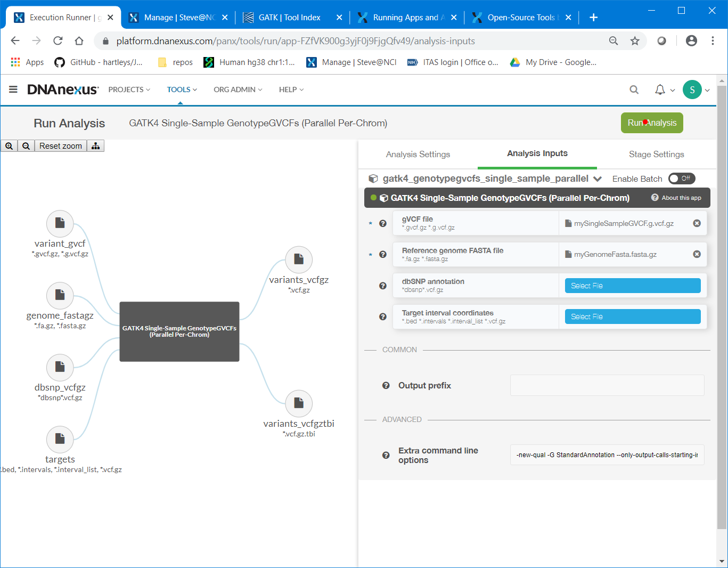Click the variant_gvcf input node icon

point(60,223)
